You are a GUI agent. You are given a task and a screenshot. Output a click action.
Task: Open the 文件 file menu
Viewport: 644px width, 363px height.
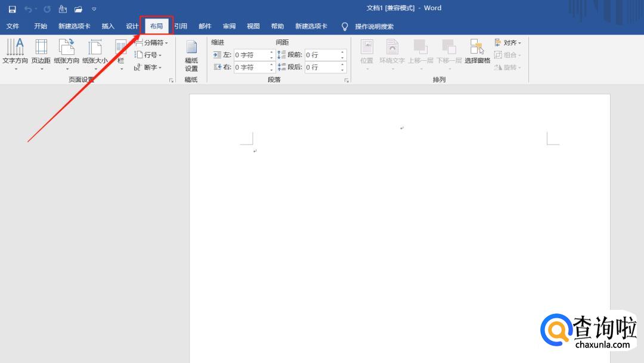coord(13,26)
